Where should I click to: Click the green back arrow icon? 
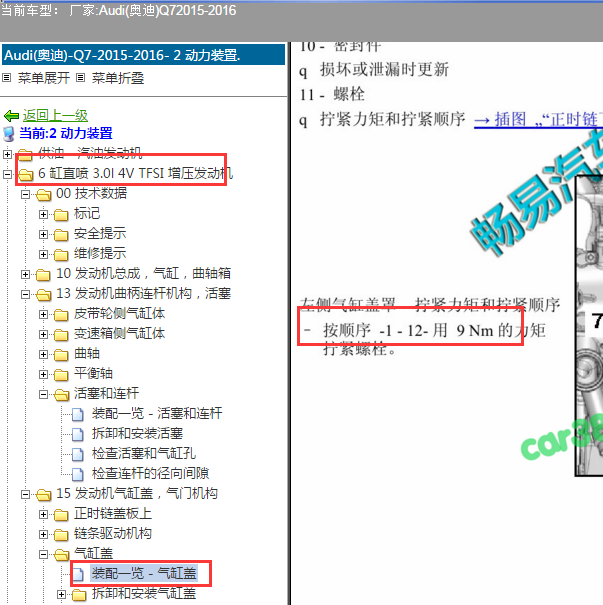click(11, 115)
